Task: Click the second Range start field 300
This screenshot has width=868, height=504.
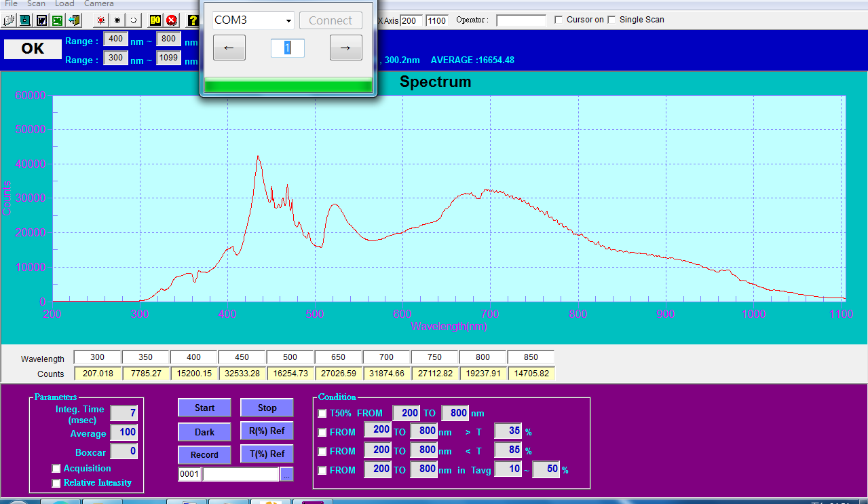Action: click(x=115, y=58)
